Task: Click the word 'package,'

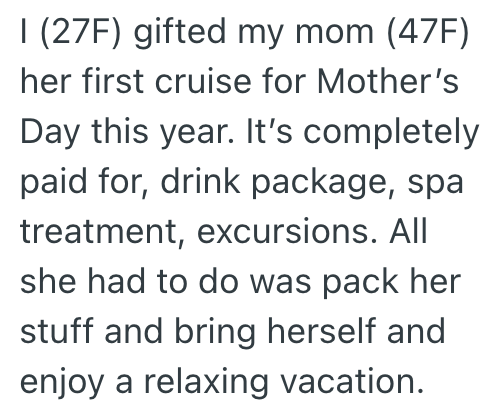Action: 324,183
